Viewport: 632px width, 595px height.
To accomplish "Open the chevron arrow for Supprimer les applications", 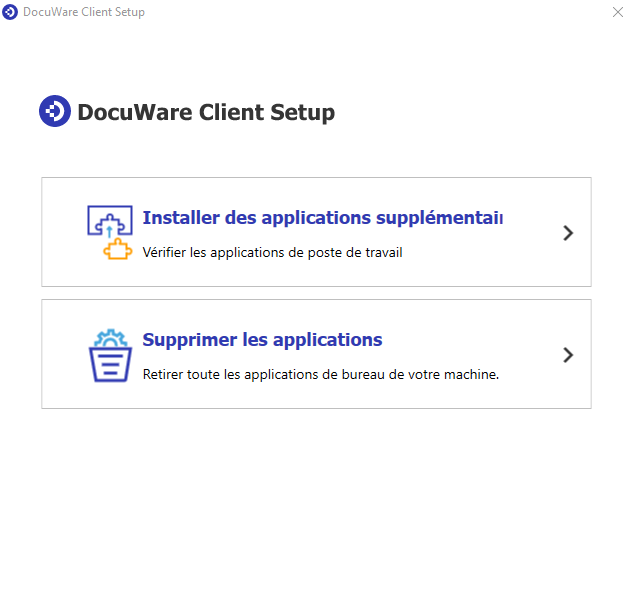I will click(568, 355).
